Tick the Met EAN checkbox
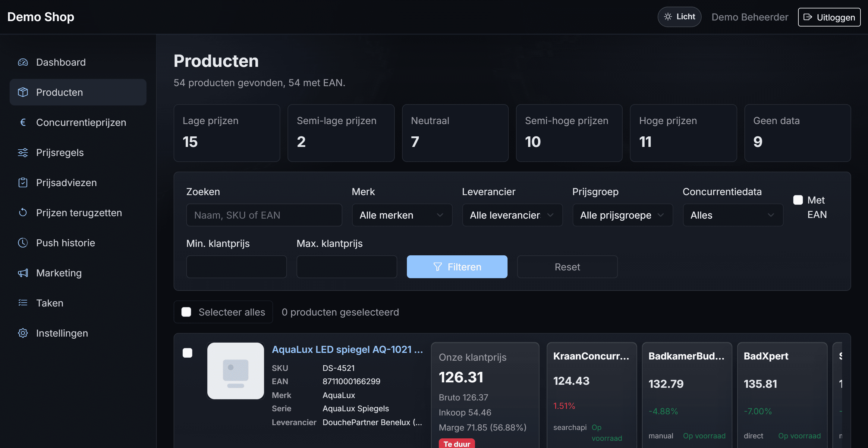868x448 pixels. click(x=797, y=200)
